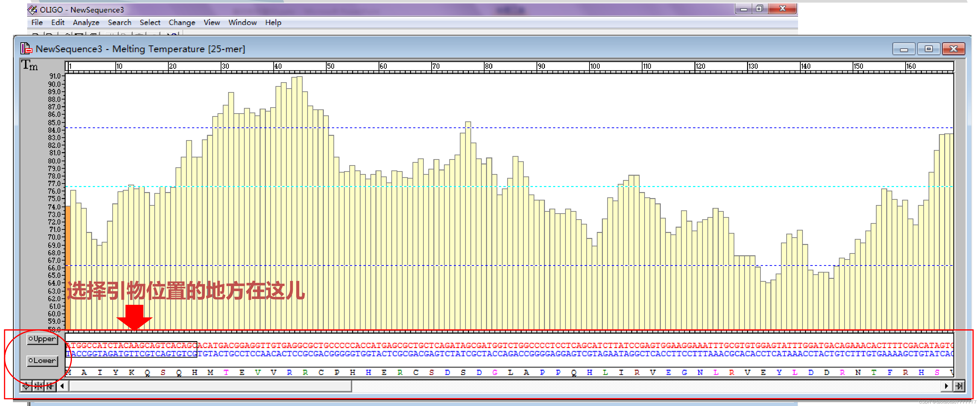Viewport: 980px width, 406px height.
Task: Click ruler position marker 100
Action: pyautogui.click(x=595, y=66)
